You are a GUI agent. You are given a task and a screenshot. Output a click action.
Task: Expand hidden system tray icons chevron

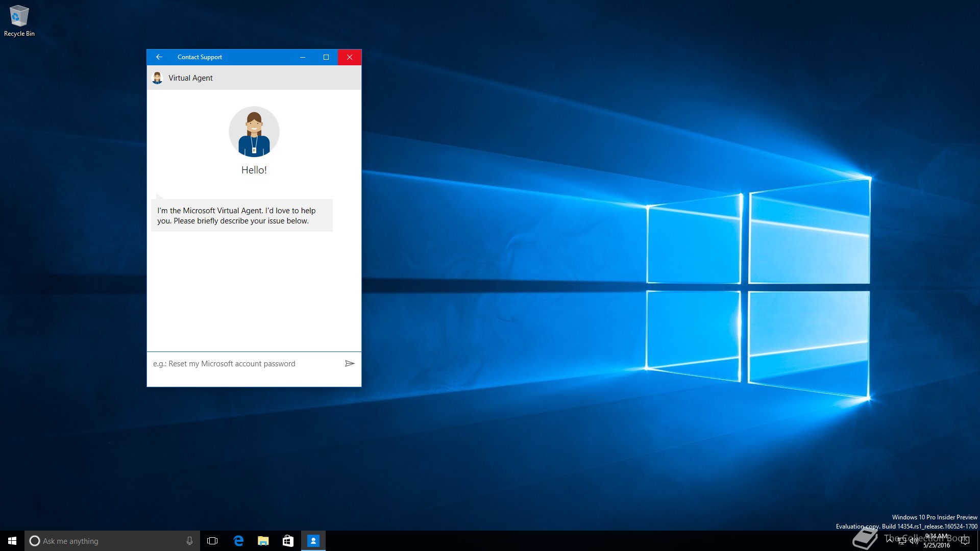890,540
